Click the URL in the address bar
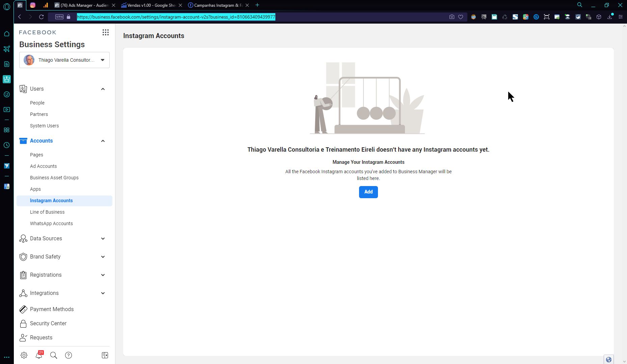Screen dimensions: 627x364 pos(176,17)
